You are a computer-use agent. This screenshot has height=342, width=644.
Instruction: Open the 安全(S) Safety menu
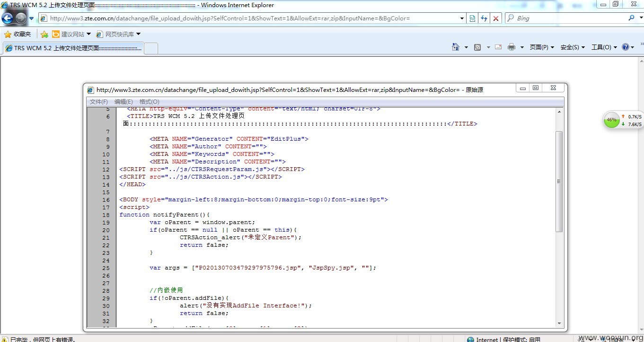(x=573, y=47)
